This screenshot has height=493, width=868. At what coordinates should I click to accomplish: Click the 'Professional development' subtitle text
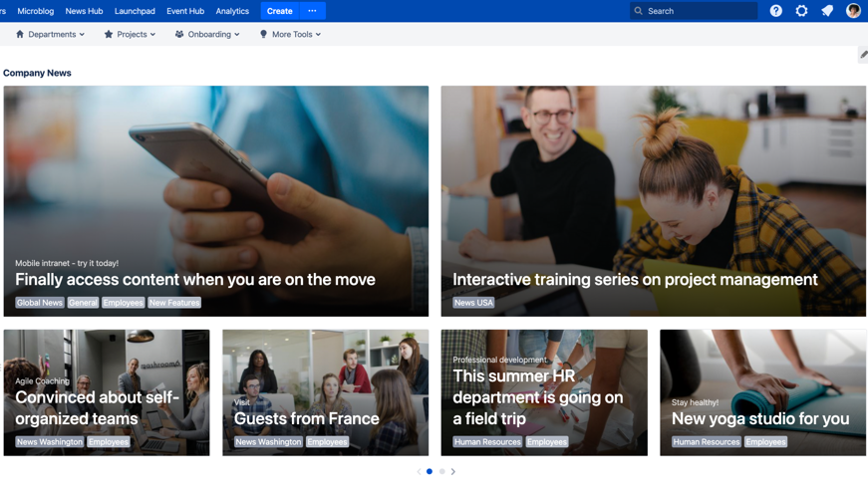pos(500,360)
